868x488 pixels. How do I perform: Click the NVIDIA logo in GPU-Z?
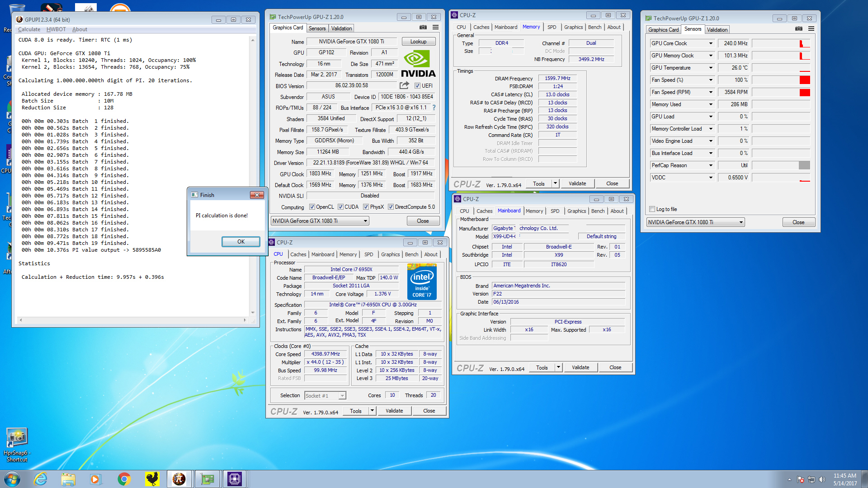(x=418, y=64)
